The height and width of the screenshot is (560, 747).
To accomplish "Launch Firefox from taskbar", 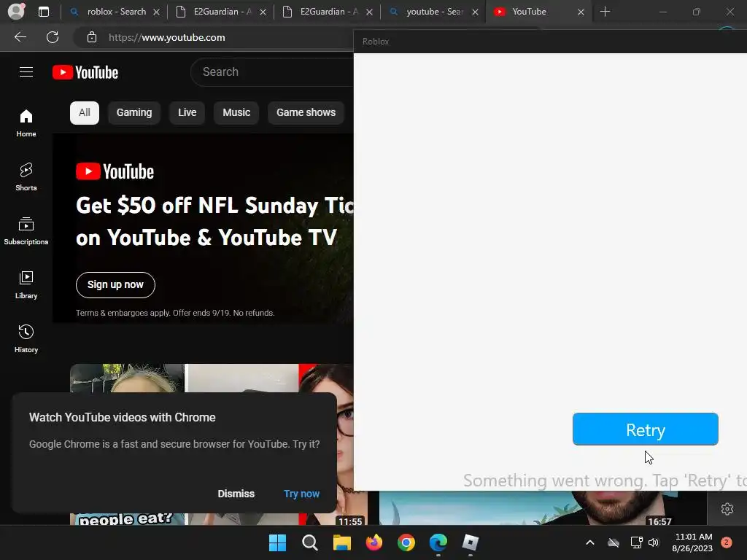I will 374,542.
